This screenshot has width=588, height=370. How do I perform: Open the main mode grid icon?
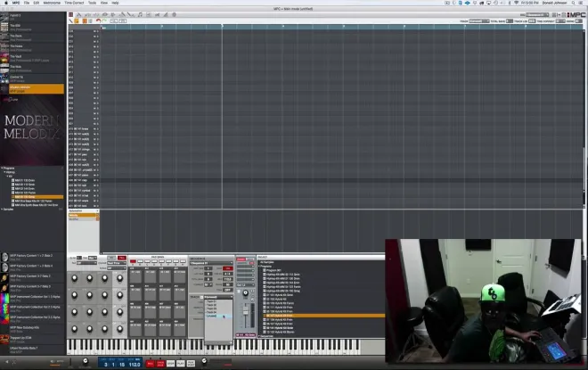point(70,14)
